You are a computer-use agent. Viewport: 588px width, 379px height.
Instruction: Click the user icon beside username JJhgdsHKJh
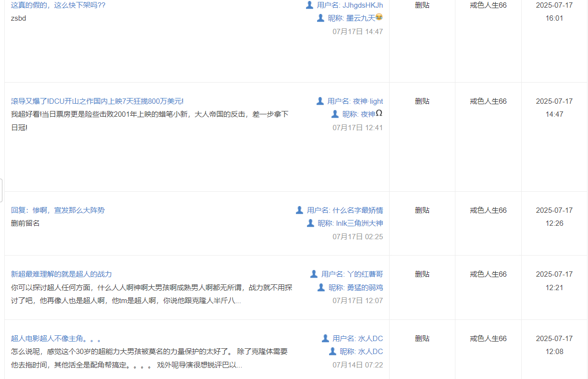pyautogui.click(x=309, y=5)
